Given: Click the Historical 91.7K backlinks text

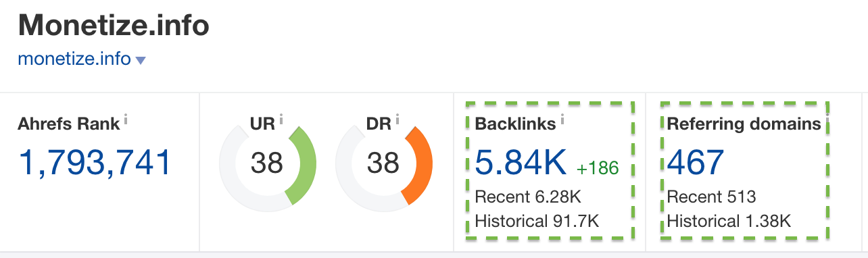Looking at the screenshot, I should point(537,221).
